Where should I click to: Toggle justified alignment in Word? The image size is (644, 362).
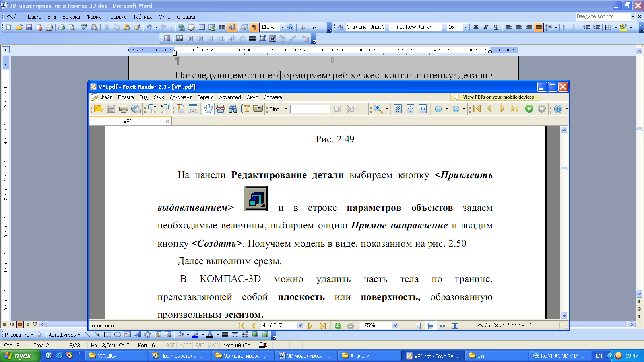click(x=539, y=27)
